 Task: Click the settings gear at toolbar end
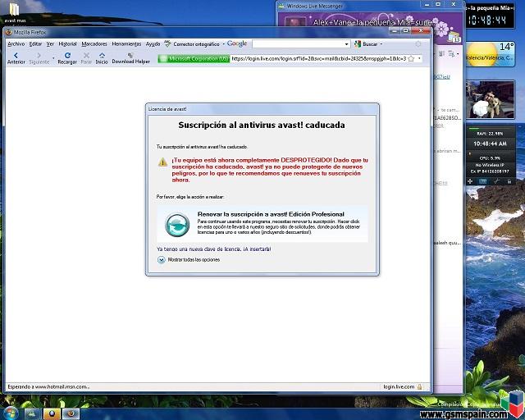click(x=418, y=43)
